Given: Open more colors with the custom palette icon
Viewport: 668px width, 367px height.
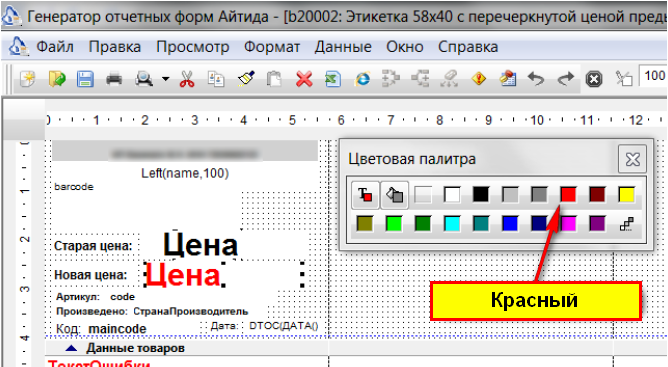Looking at the screenshot, I should [626, 224].
